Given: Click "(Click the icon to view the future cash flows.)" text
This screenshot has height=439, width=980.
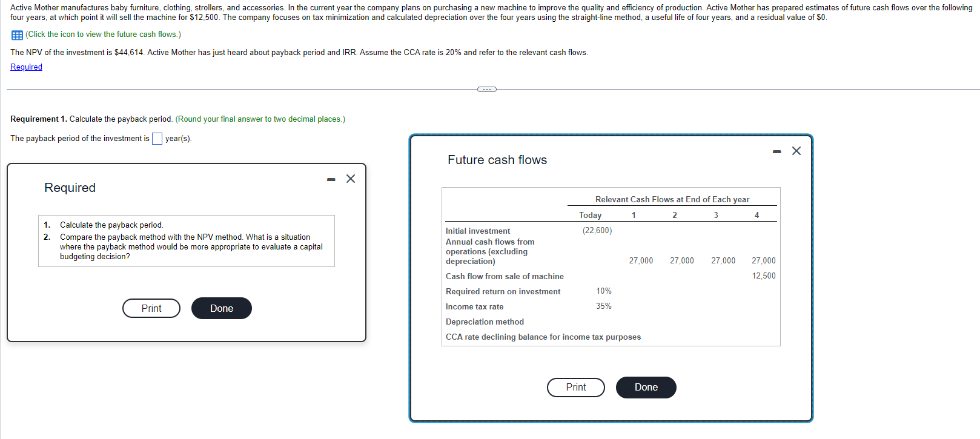Looking at the screenshot, I should [x=103, y=35].
